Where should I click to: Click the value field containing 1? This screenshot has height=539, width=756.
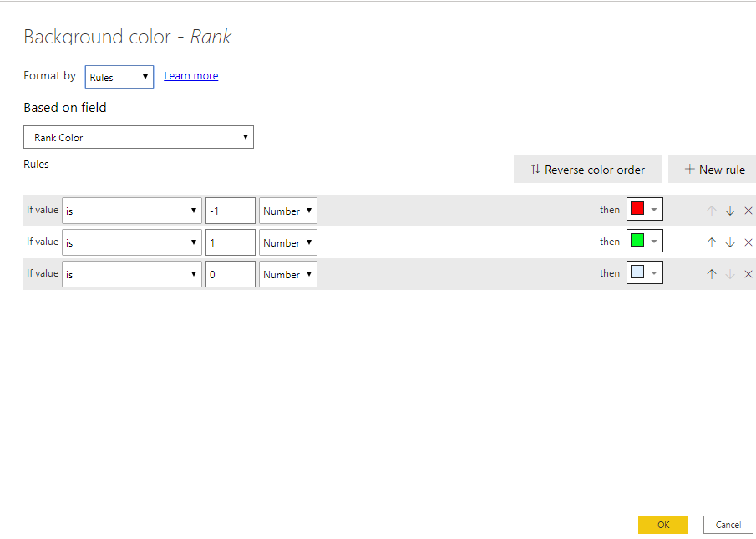pyautogui.click(x=231, y=242)
